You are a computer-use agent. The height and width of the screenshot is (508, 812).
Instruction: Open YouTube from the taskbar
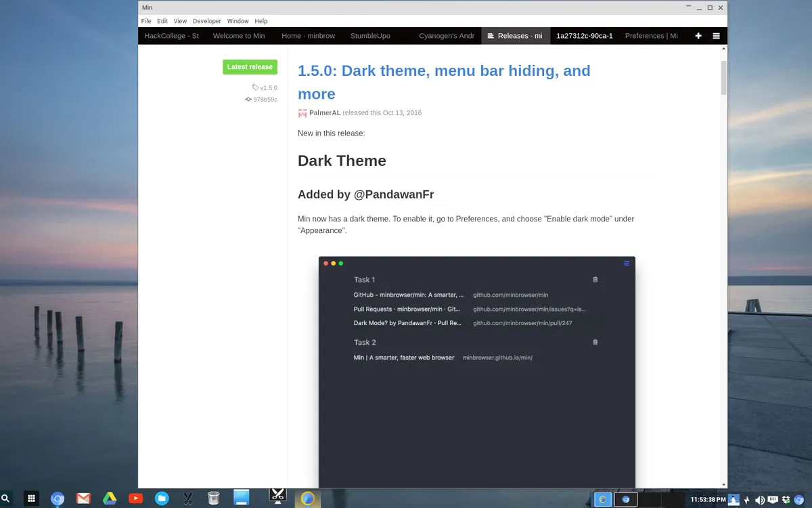135,498
